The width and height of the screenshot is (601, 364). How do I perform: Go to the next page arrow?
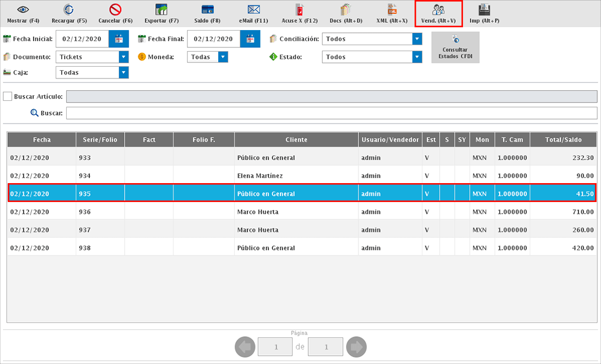356,347
